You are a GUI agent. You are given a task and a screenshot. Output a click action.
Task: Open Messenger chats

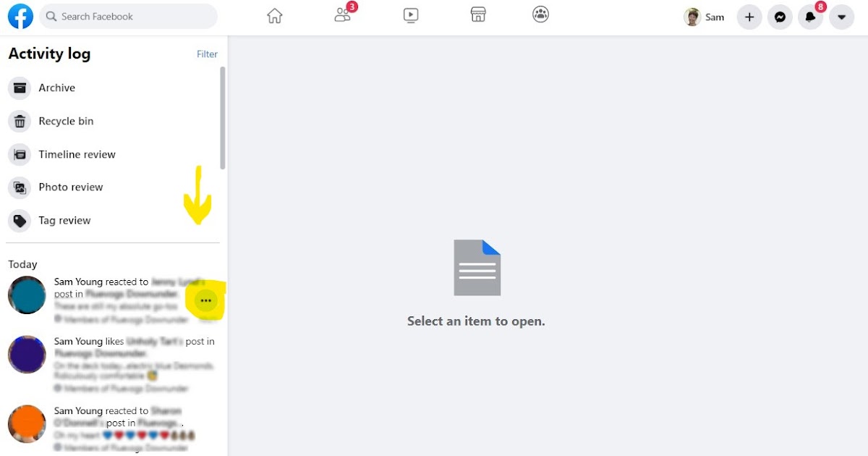pyautogui.click(x=780, y=17)
